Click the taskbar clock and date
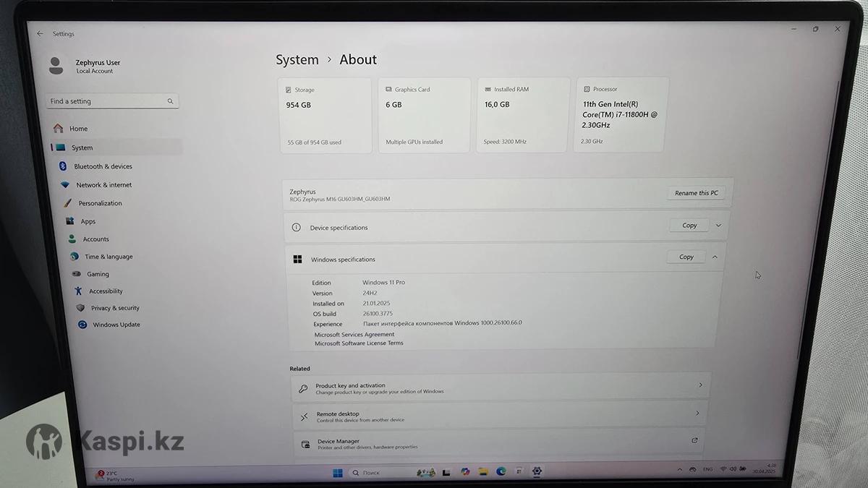868x488 pixels. pos(764,468)
